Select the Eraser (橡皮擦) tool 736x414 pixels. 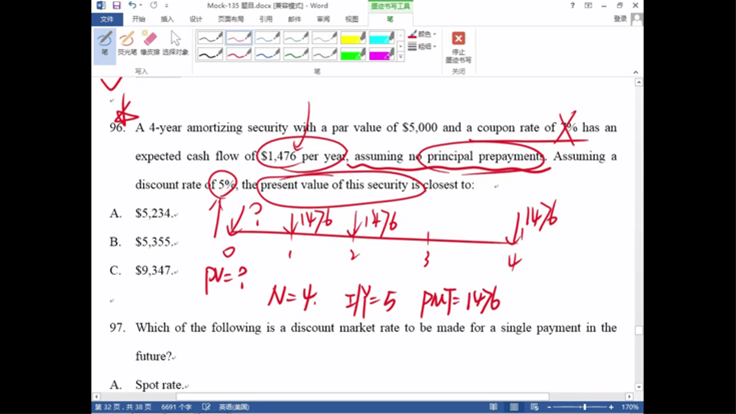(x=150, y=43)
